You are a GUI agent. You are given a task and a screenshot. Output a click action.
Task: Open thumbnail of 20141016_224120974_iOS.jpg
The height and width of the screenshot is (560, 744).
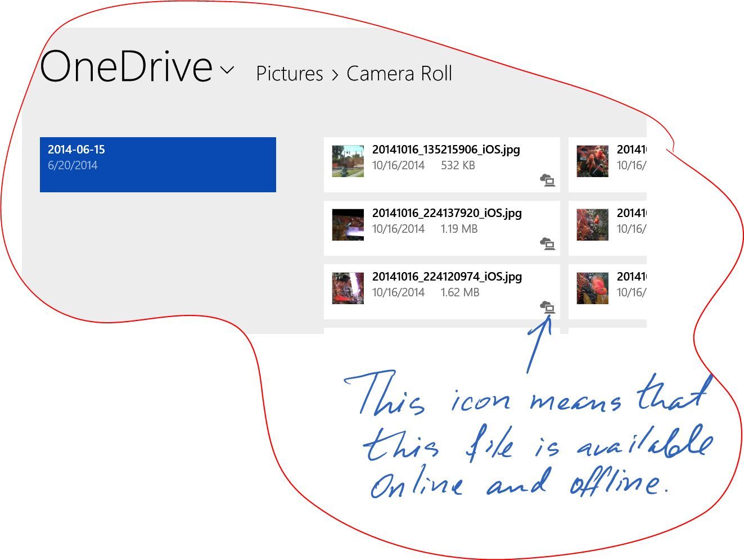(348, 288)
